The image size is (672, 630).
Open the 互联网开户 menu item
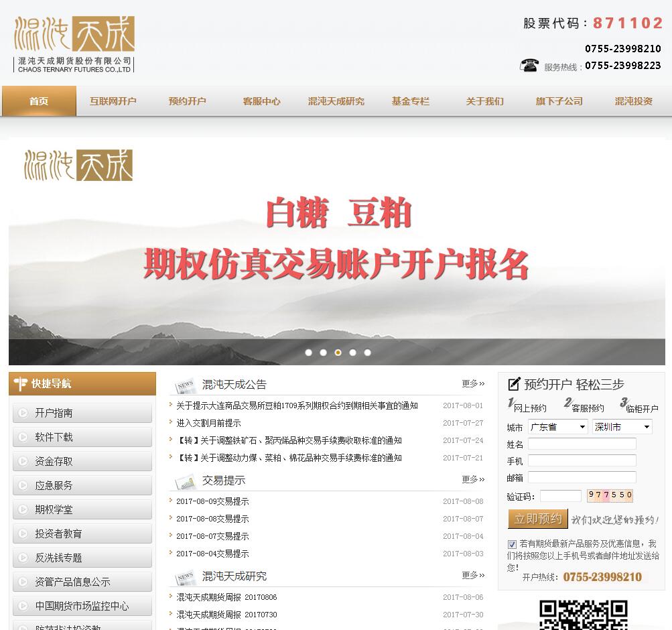(x=113, y=101)
